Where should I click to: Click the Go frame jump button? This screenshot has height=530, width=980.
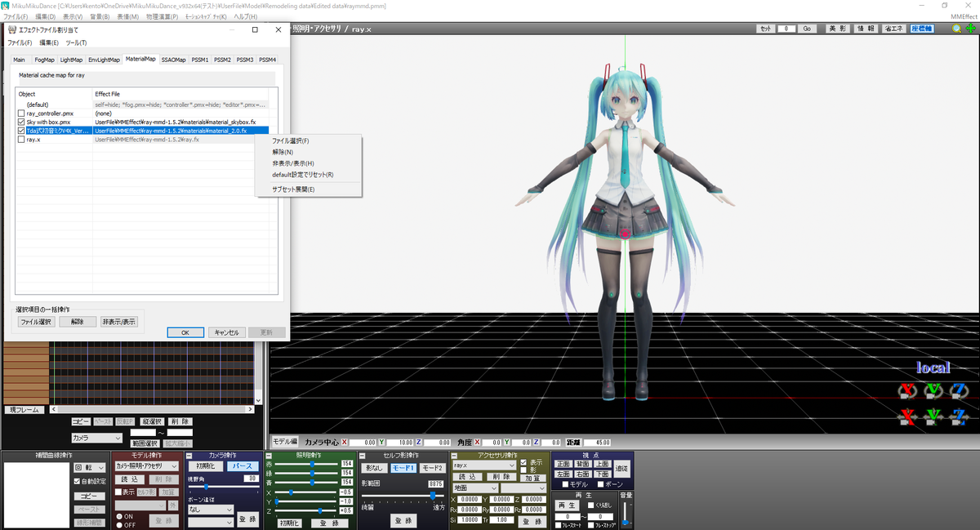807,28
